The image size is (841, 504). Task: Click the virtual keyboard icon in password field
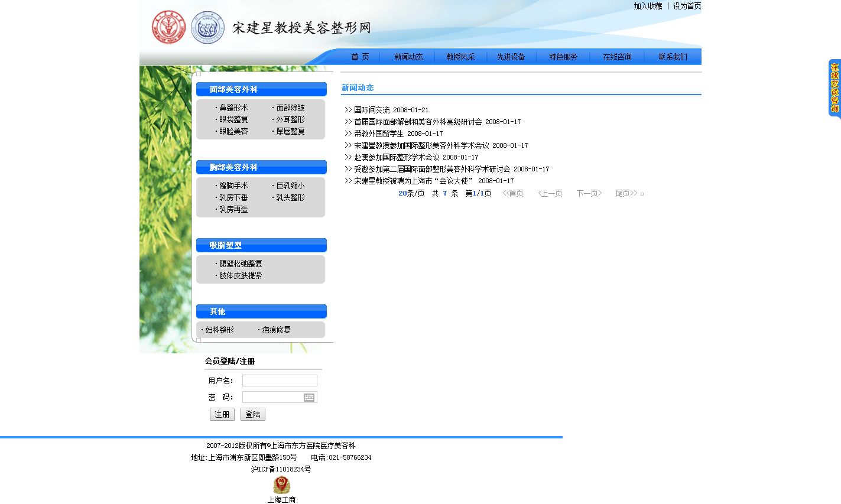pos(309,398)
